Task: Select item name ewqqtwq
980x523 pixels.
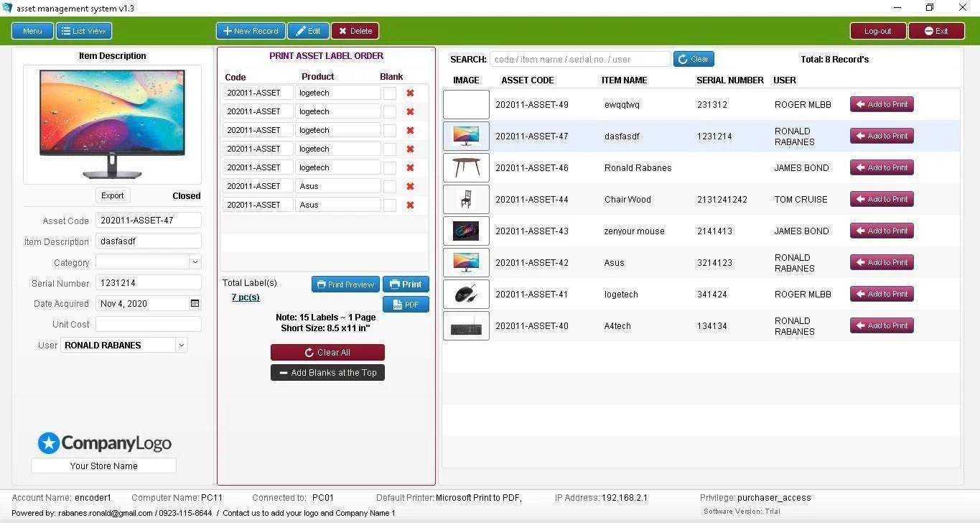Action: click(622, 105)
